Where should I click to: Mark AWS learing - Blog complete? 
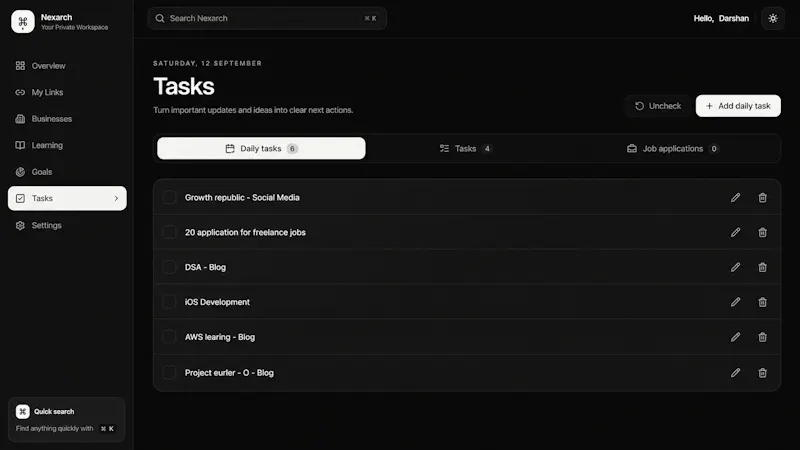tap(169, 337)
